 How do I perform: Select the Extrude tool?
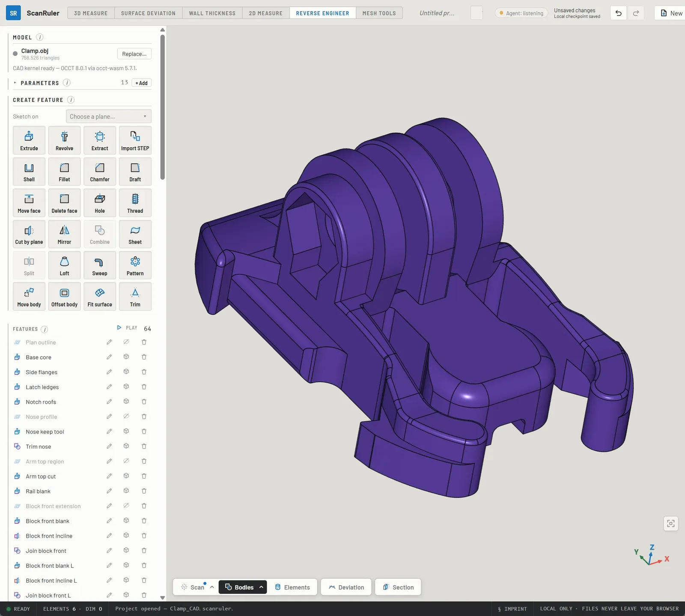(x=29, y=140)
